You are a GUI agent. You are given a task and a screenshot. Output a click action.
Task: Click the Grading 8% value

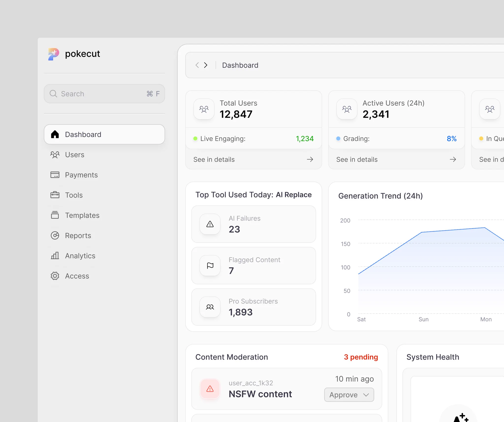452,138
